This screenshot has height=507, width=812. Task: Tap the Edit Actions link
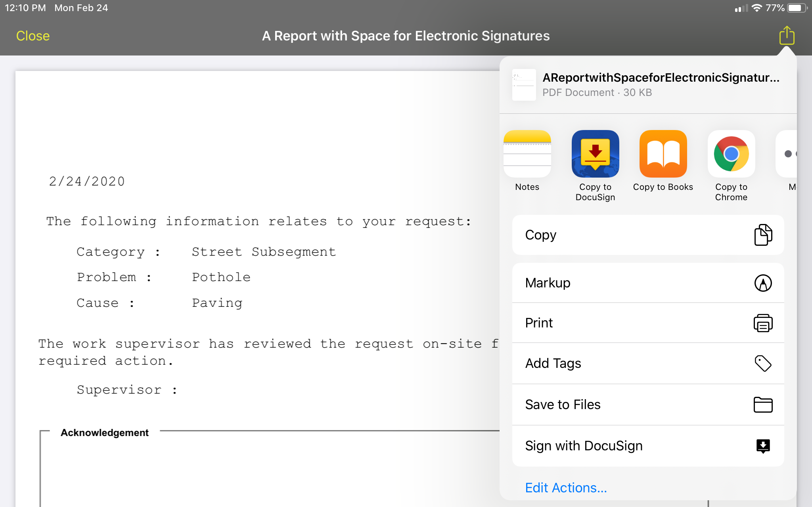pyautogui.click(x=566, y=488)
